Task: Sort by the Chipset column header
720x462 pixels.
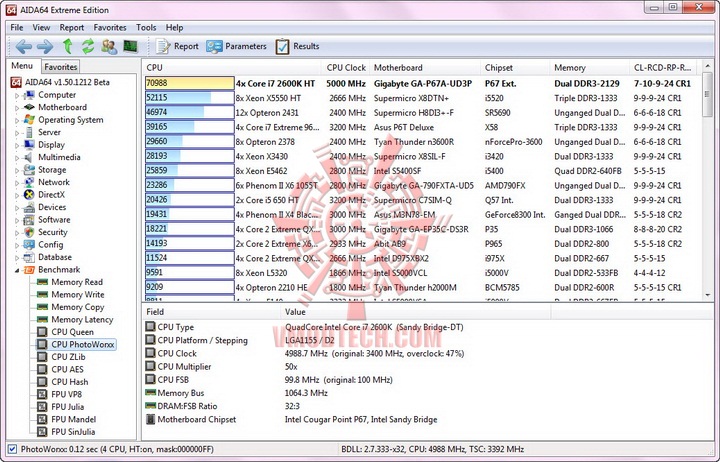Action: point(515,68)
